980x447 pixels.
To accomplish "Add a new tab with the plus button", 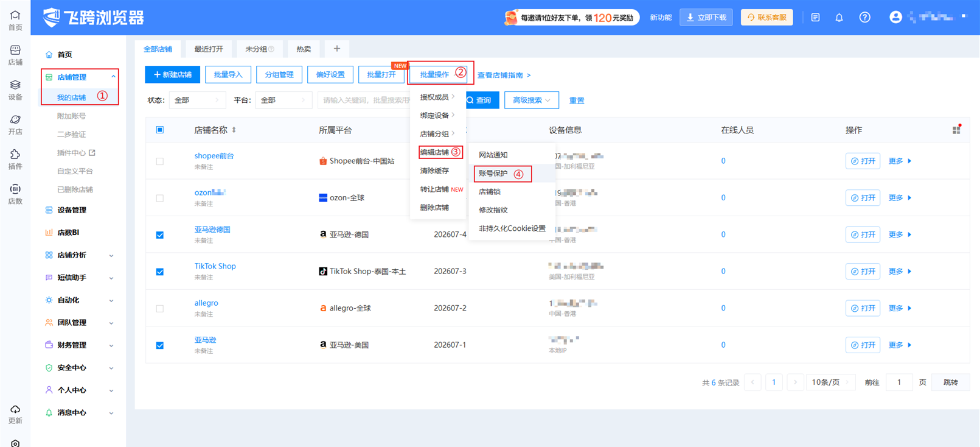I will pyautogui.click(x=337, y=49).
